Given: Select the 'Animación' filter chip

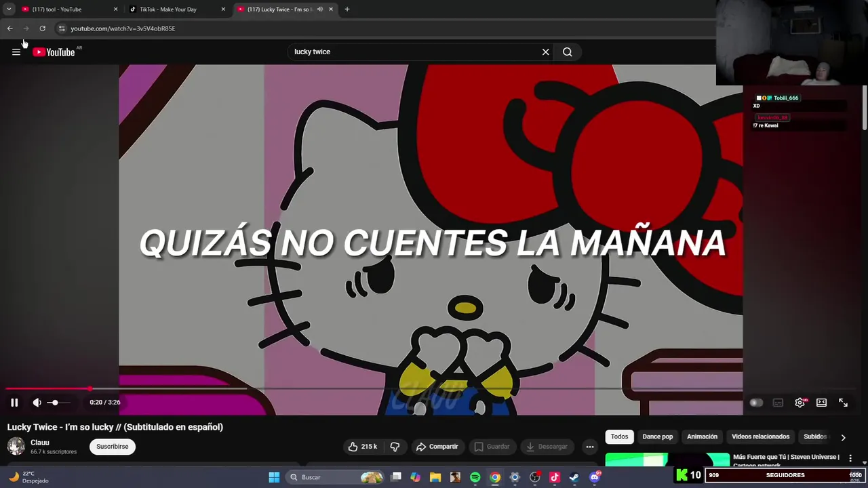Looking at the screenshot, I should click(702, 436).
